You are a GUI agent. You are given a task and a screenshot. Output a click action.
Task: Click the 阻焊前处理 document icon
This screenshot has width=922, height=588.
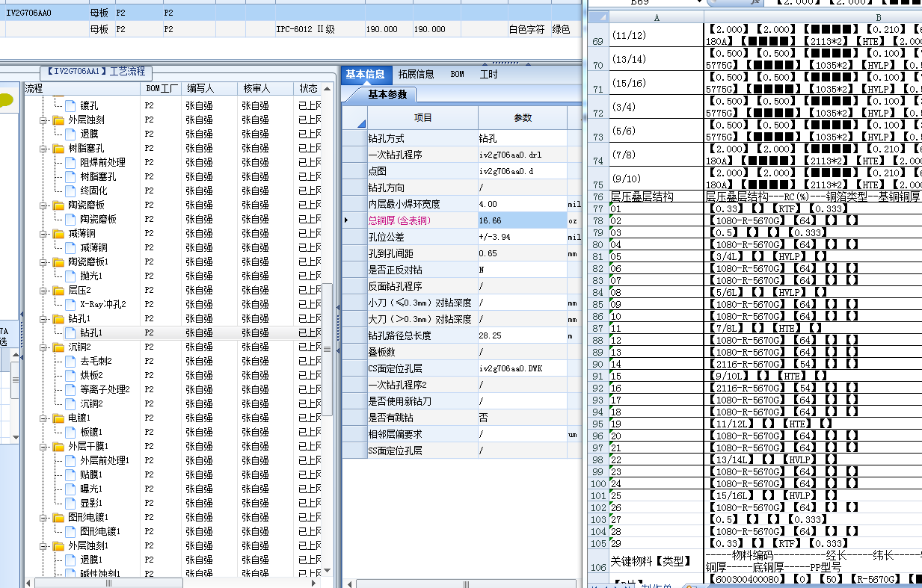pos(71,162)
